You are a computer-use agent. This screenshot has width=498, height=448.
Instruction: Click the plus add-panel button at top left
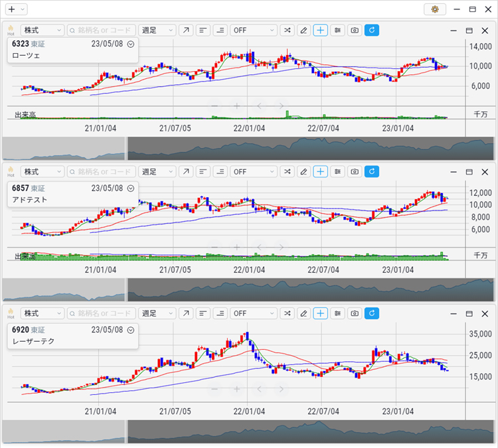[11, 9]
